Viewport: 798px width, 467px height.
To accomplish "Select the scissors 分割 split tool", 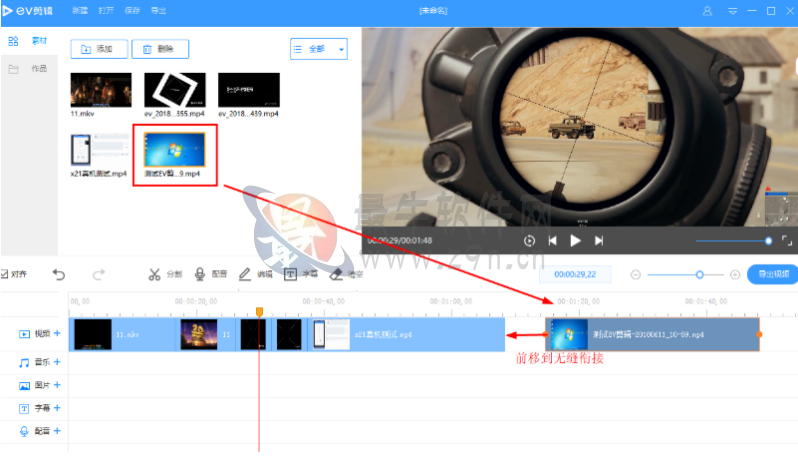I will (165, 275).
